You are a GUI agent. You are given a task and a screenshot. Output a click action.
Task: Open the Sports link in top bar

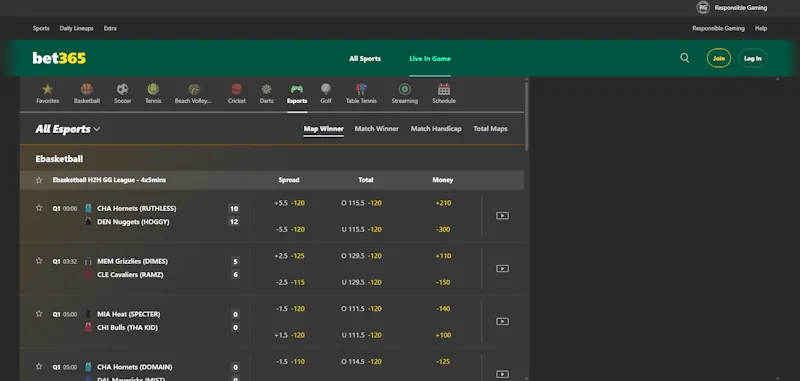point(41,29)
